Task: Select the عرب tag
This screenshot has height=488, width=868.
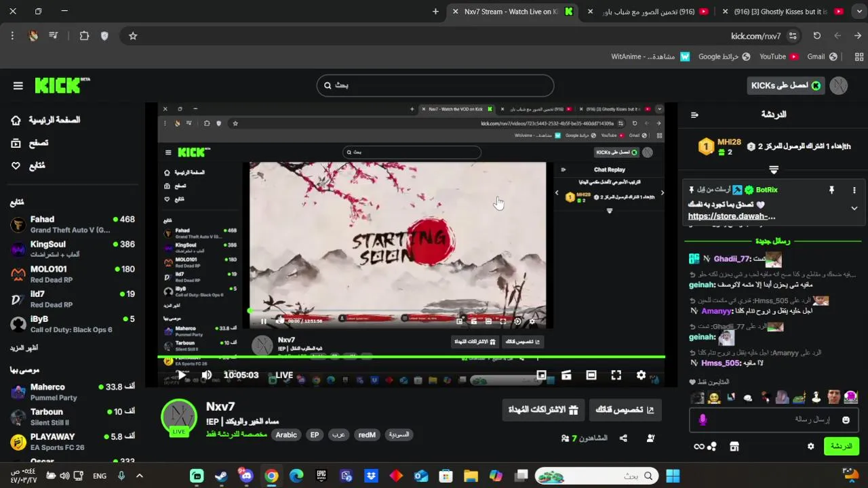Action: point(338,435)
